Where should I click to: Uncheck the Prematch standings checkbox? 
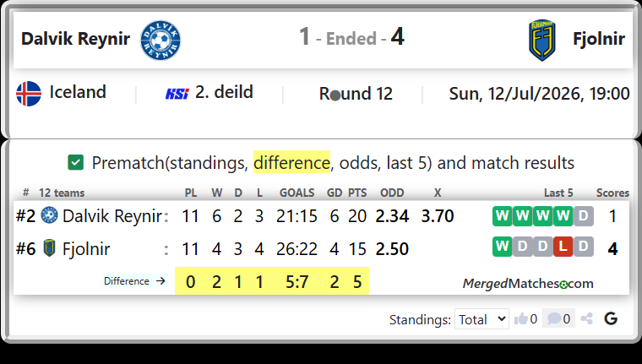(x=76, y=162)
